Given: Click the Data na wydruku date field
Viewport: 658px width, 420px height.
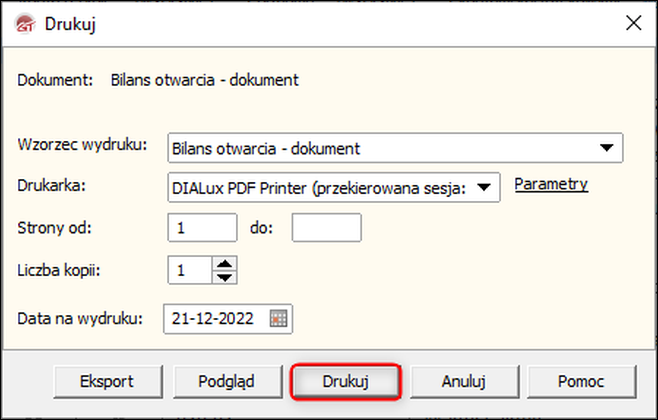Looking at the screenshot, I should [x=217, y=319].
